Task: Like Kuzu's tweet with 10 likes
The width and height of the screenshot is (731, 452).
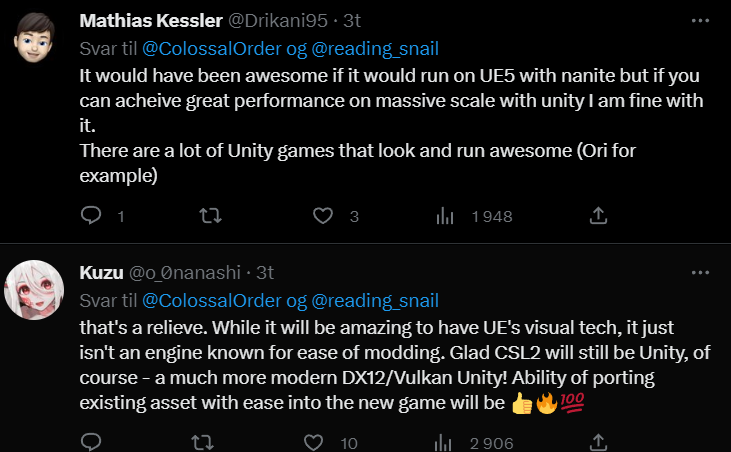Action: [x=313, y=443]
